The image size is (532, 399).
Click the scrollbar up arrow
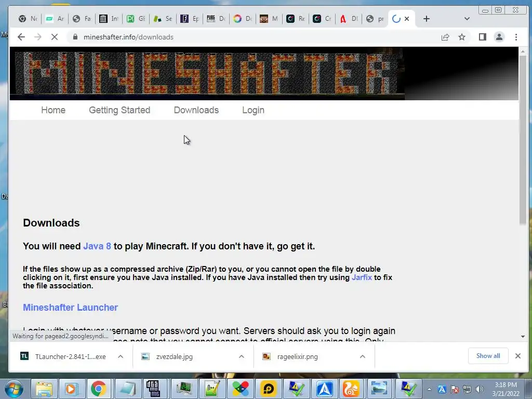coord(523,51)
